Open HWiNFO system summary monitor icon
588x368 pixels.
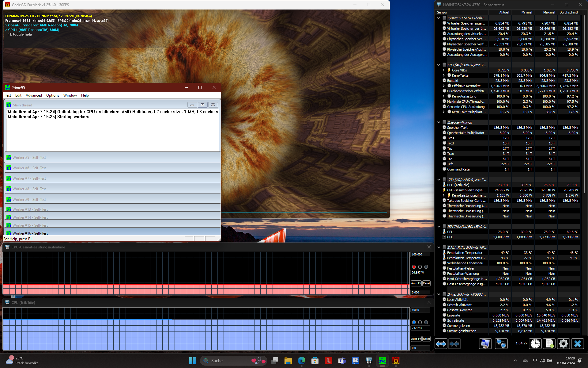pyautogui.click(x=485, y=344)
